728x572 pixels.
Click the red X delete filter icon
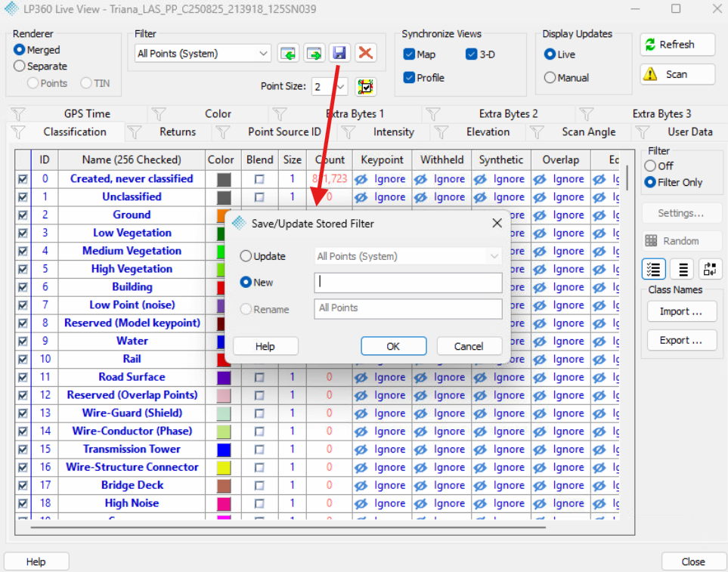[x=365, y=54]
